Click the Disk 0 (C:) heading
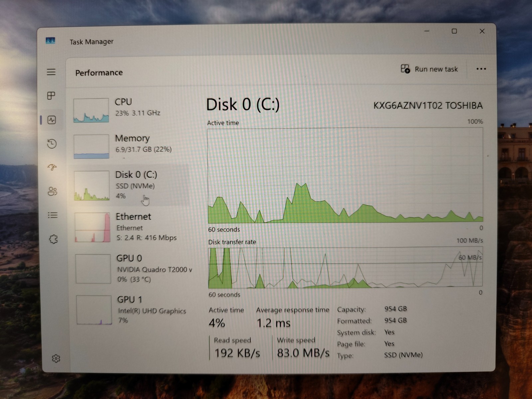Screen dimensions: 532x399 243,104
